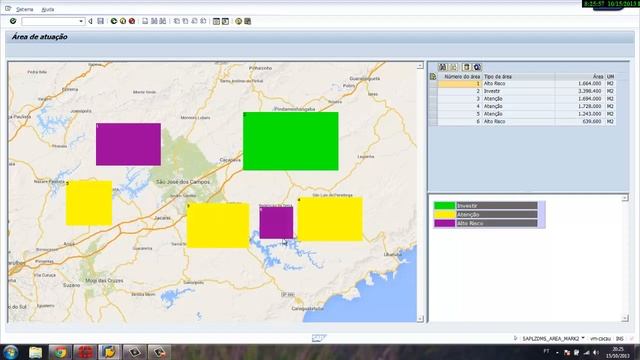Image resolution: width=640 pixels, height=360 pixels.
Task: Click the first icon in the area table toolbar
Action: tap(442, 67)
